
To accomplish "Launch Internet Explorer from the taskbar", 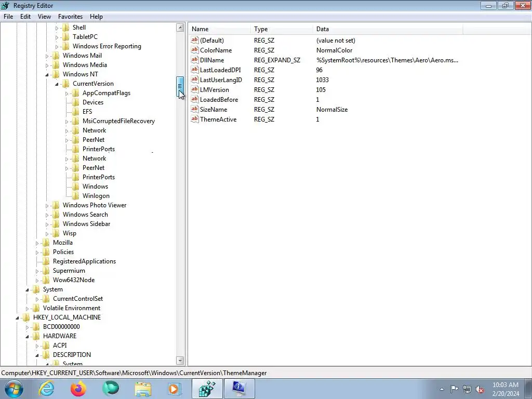I will pyautogui.click(x=46, y=389).
